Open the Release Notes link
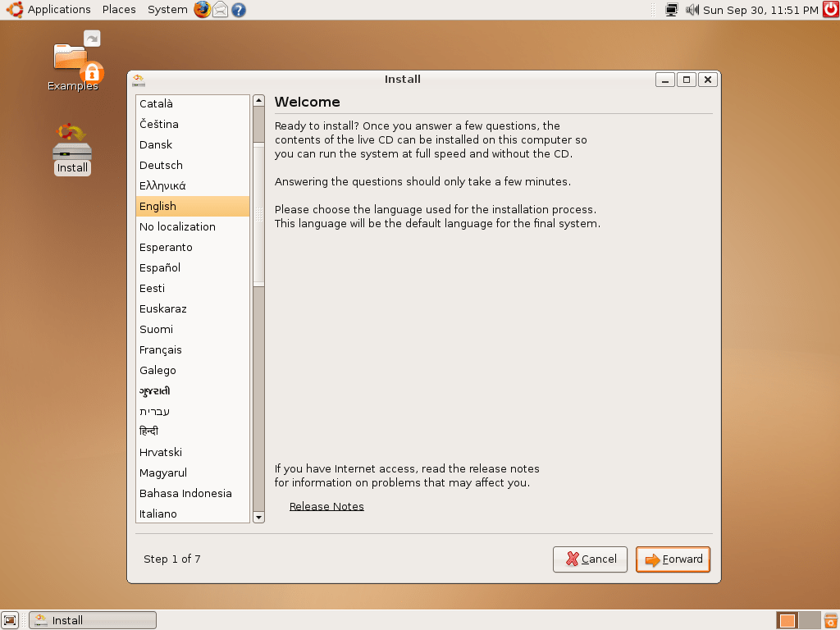This screenshot has width=840, height=630. click(x=326, y=506)
